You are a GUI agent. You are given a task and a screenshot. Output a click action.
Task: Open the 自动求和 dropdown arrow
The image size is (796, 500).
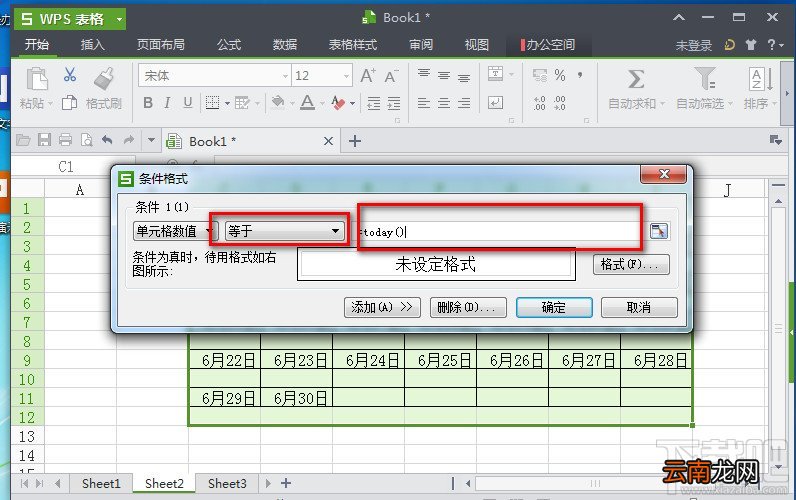(662, 104)
